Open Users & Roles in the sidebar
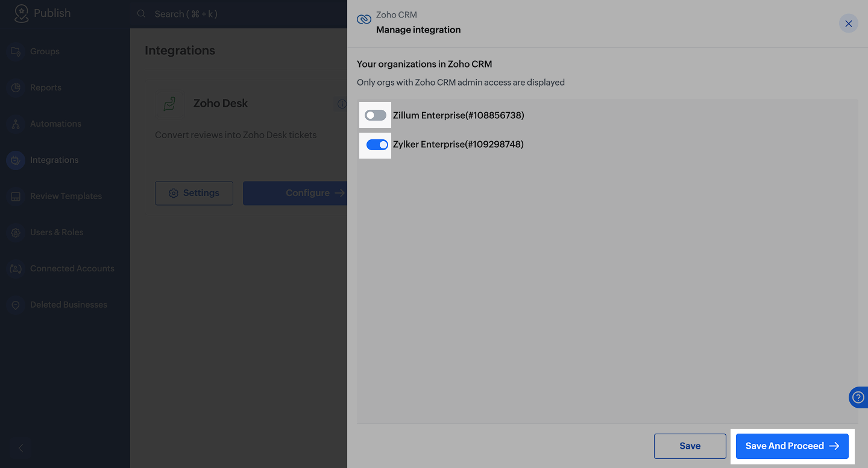This screenshot has height=468, width=868. pyautogui.click(x=57, y=232)
